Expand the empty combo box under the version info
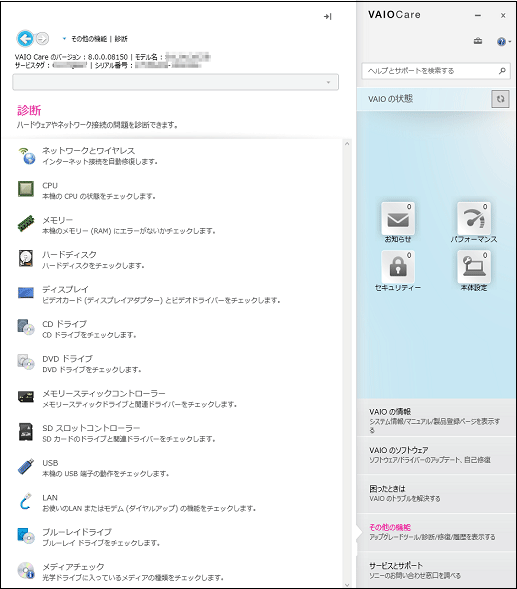 click(x=175, y=82)
